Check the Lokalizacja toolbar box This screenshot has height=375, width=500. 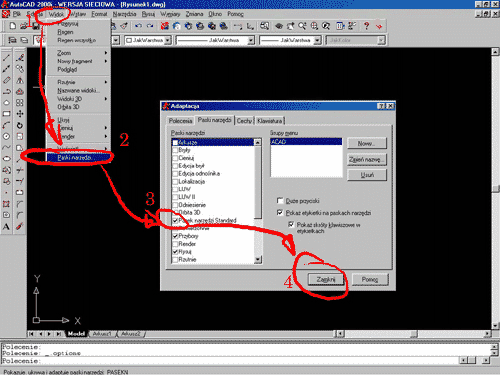[175, 182]
